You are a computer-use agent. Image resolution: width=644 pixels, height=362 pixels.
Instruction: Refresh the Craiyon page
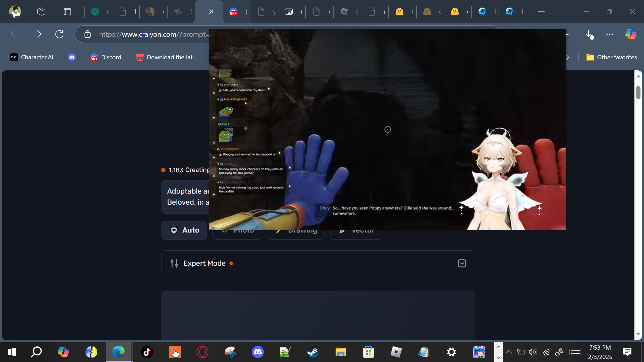(59, 34)
